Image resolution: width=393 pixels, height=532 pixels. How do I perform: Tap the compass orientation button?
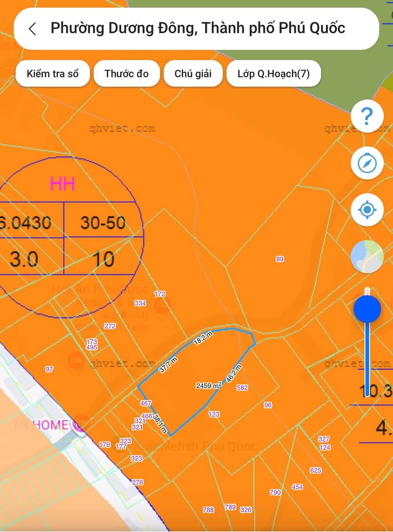point(367,163)
